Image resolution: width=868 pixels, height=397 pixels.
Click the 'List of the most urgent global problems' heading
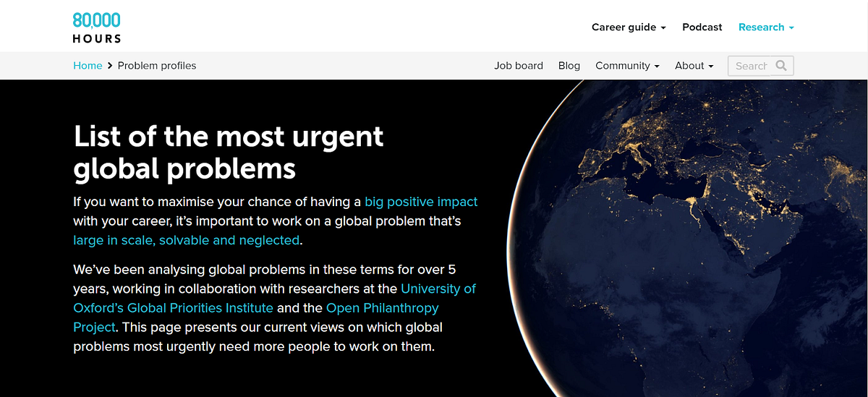tap(229, 152)
